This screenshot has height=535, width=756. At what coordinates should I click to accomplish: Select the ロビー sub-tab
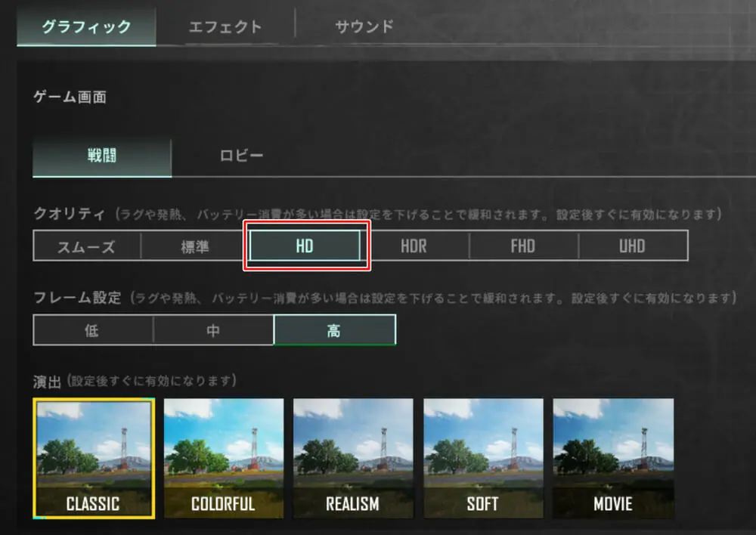[x=241, y=156]
